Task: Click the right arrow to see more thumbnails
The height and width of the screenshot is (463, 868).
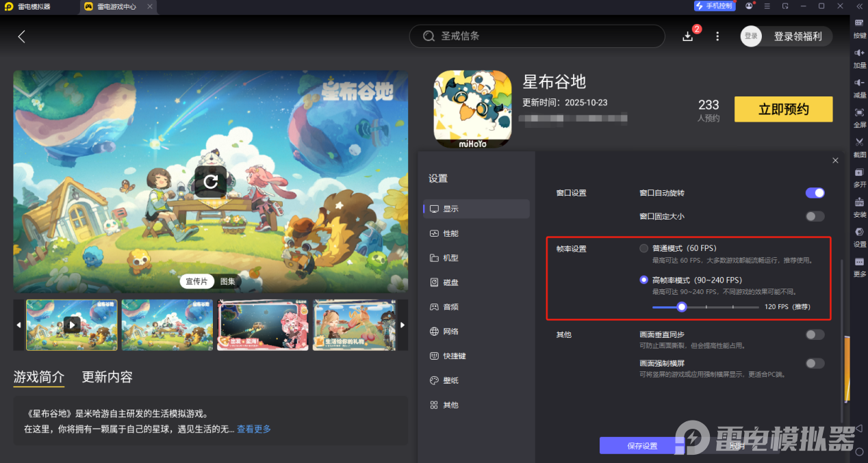Action: click(403, 325)
